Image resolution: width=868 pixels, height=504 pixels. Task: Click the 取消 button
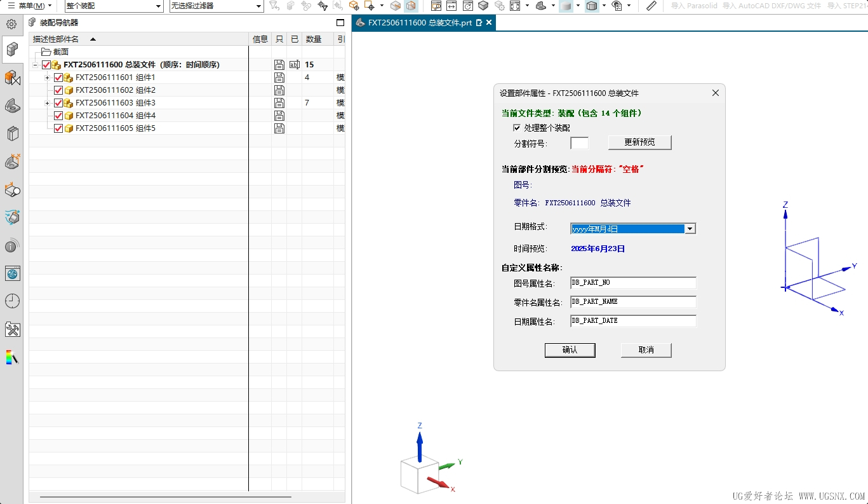[x=646, y=350]
